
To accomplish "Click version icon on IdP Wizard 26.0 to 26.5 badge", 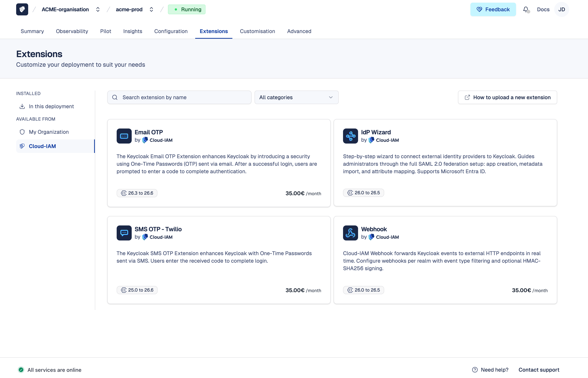I will 350,193.
